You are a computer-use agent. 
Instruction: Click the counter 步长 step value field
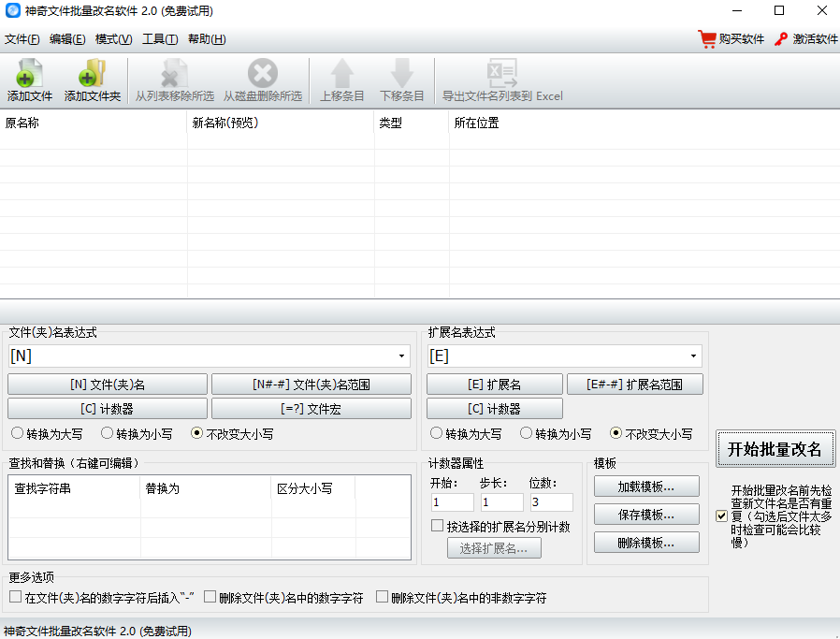tap(502, 502)
